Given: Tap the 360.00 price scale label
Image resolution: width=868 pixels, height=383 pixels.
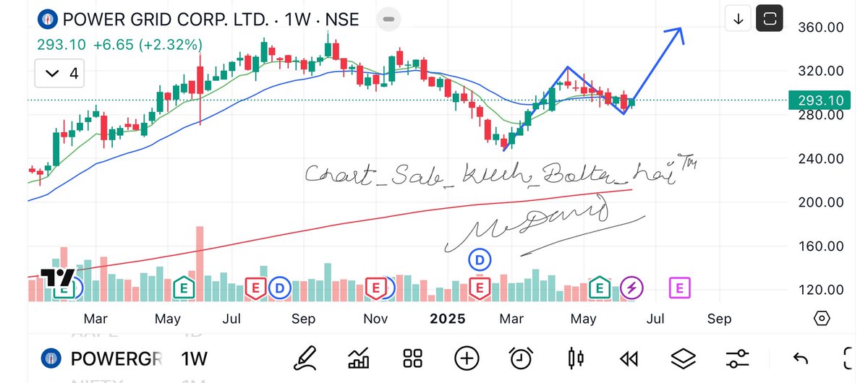Looking at the screenshot, I should tap(820, 27).
